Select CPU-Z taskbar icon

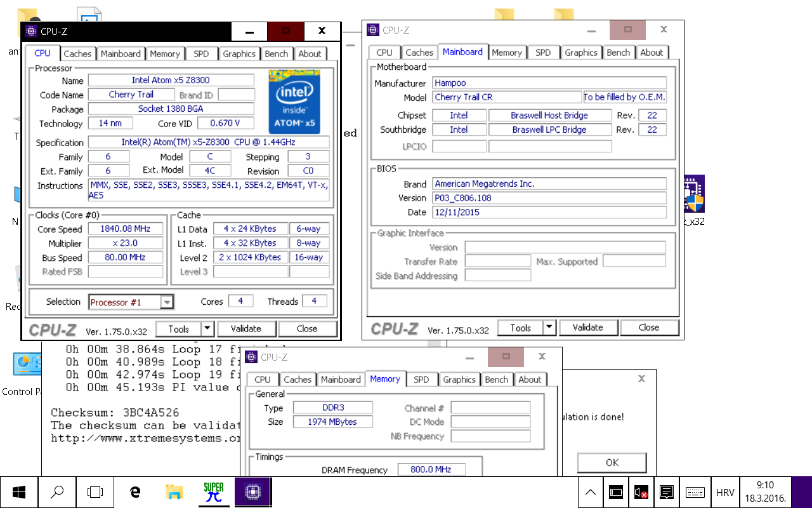click(x=253, y=492)
